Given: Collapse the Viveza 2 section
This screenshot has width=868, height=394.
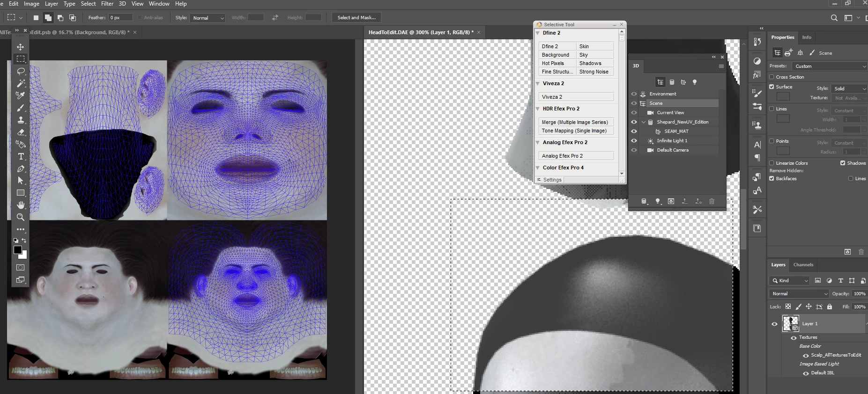Looking at the screenshot, I should 538,84.
